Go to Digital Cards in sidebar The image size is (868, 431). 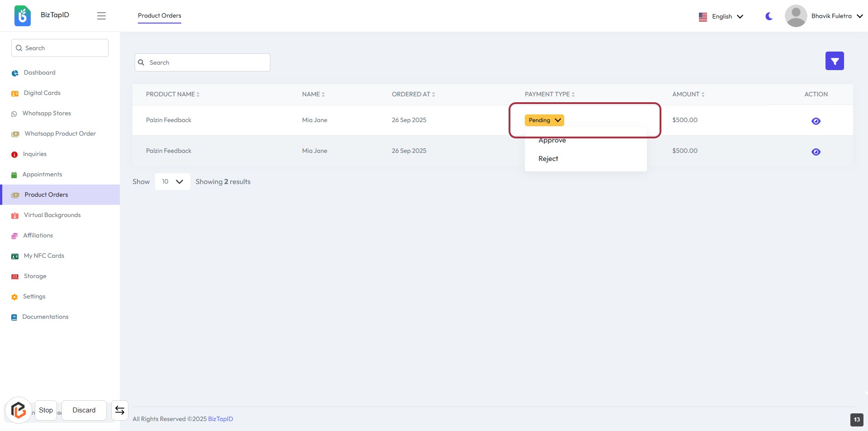[x=42, y=93]
